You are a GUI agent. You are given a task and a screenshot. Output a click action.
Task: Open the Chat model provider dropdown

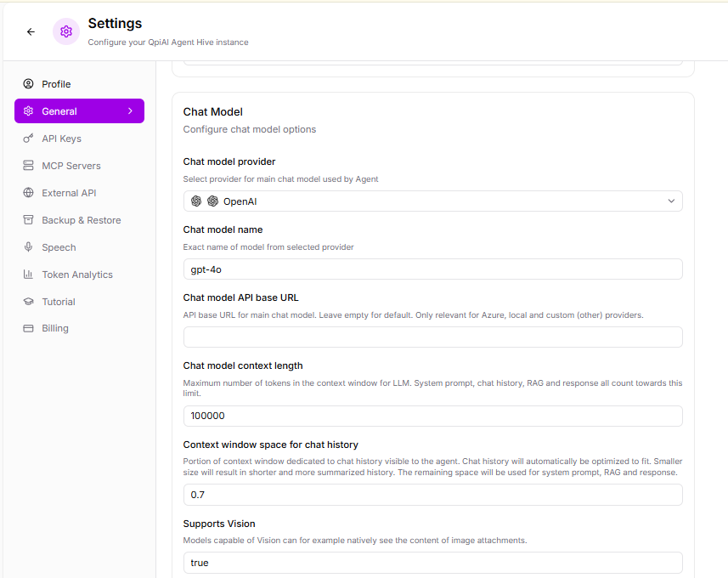(x=432, y=201)
